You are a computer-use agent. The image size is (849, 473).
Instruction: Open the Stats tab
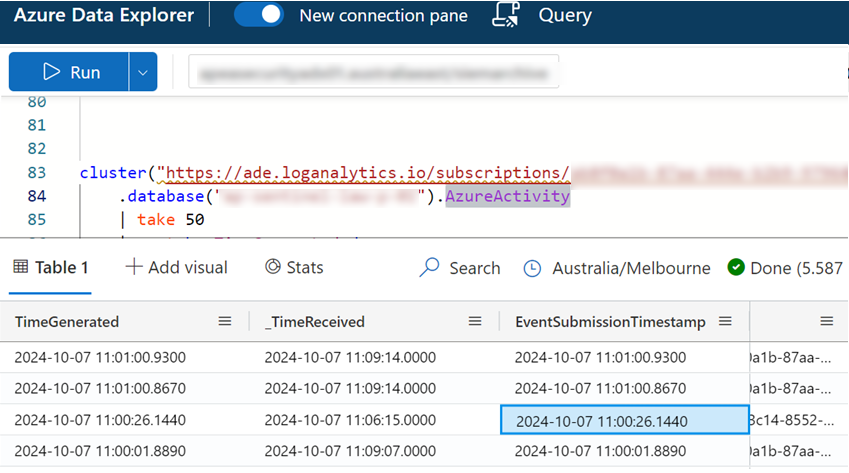tap(294, 267)
